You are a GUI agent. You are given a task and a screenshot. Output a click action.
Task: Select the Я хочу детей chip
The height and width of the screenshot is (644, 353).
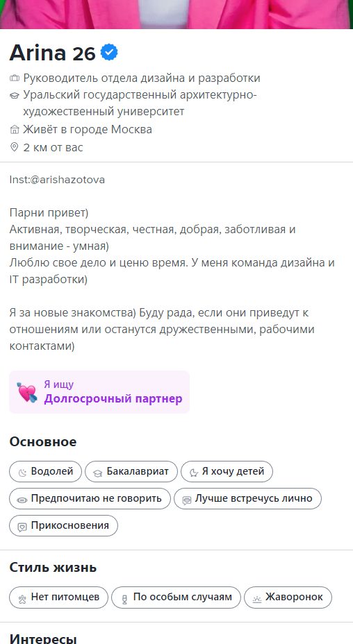227,471
